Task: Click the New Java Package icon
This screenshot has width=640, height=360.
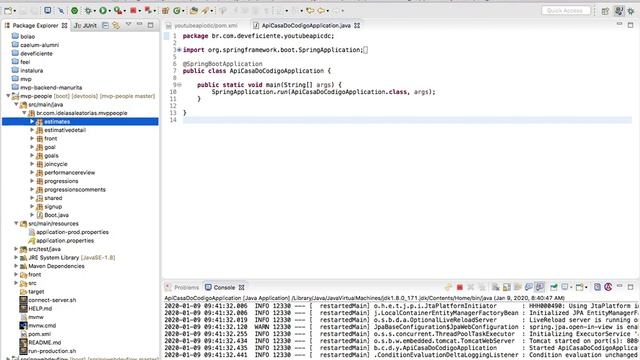Action: tap(165, 11)
